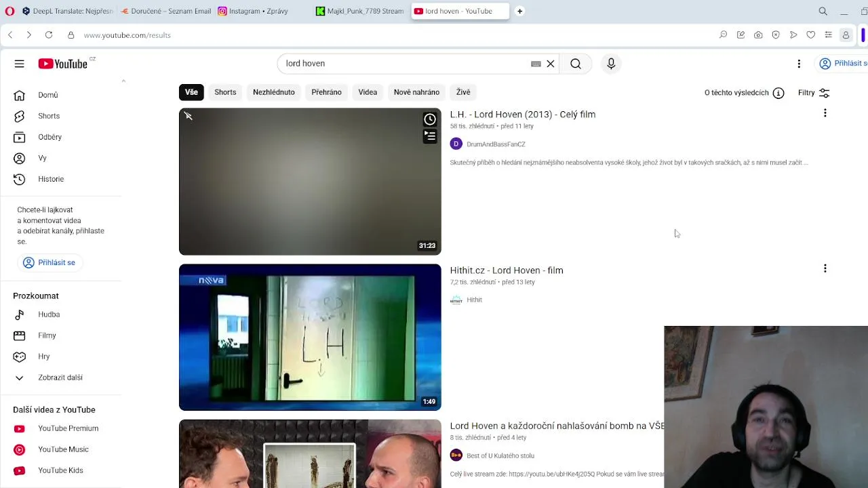
Task: Open Opera menu via O logo
Action: pyautogui.click(x=9, y=11)
